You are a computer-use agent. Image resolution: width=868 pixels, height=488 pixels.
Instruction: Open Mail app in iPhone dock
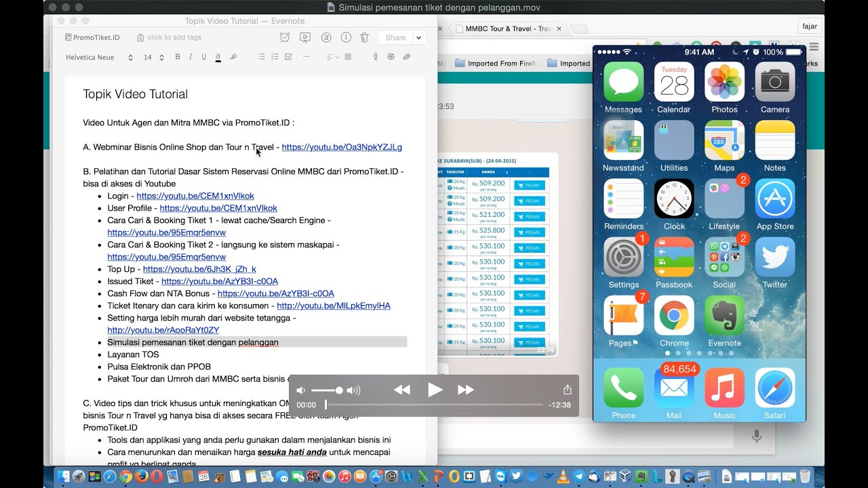click(674, 388)
